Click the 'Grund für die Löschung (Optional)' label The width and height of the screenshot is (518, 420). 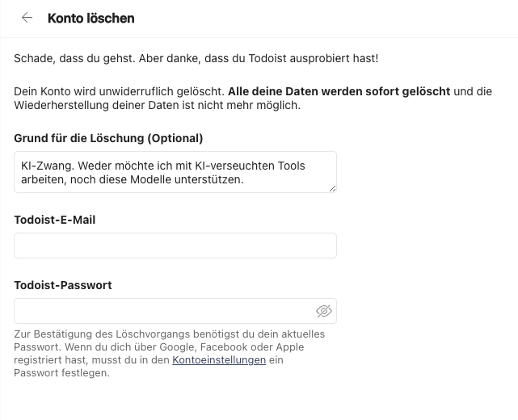(x=108, y=138)
